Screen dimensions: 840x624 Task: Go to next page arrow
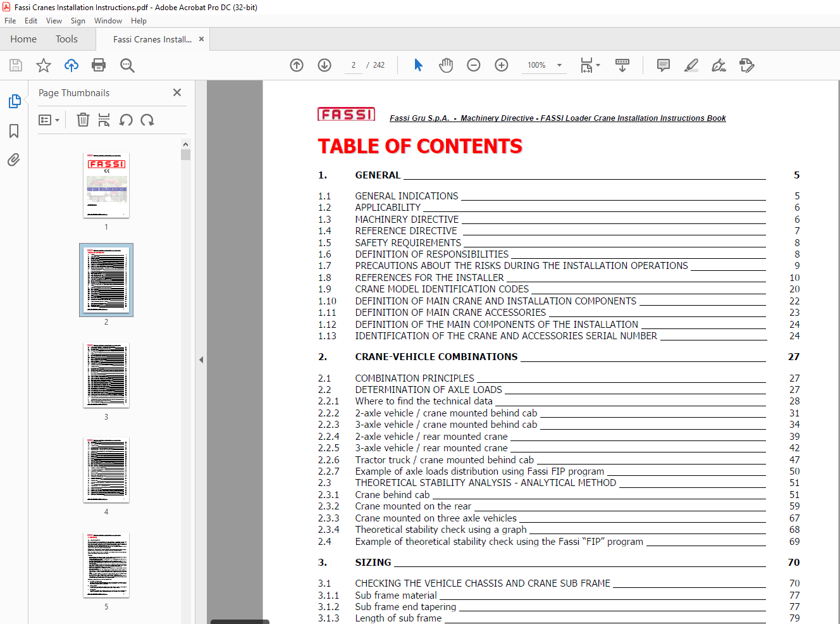pyautogui.click(x=324, y=65)
